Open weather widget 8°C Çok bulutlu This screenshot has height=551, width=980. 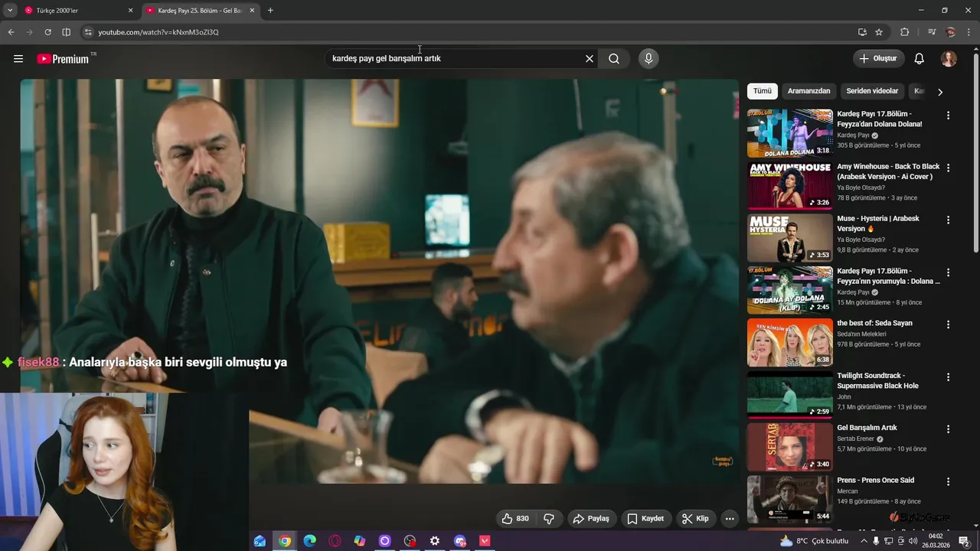814,541
